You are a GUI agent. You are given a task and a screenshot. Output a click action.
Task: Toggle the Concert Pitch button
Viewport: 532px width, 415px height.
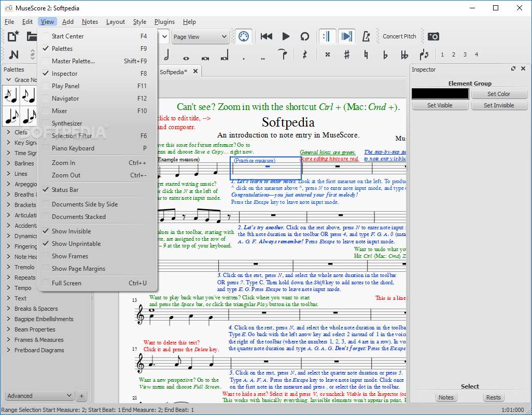click(399, 36)
